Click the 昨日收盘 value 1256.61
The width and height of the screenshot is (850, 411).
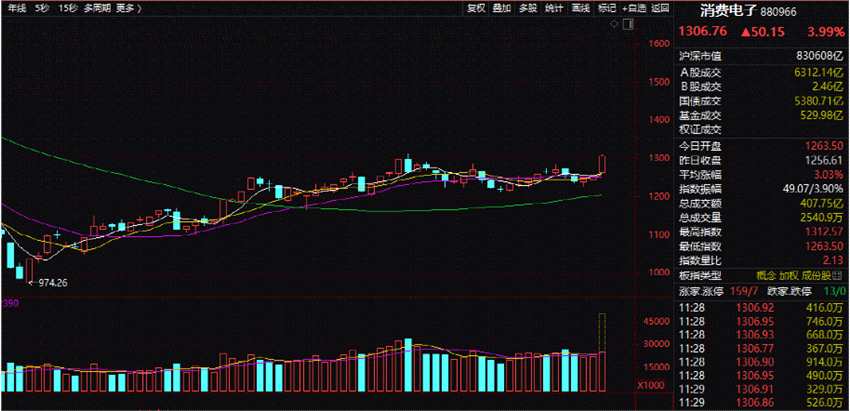(824, 161)
